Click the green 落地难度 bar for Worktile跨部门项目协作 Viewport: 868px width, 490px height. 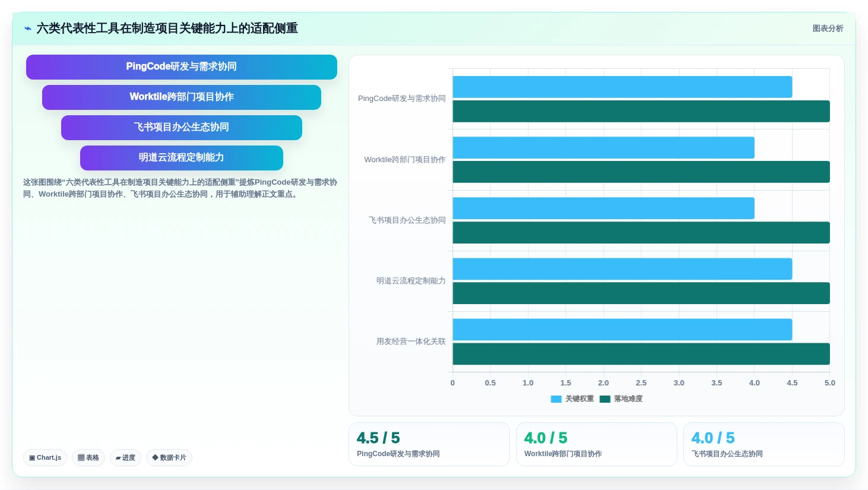(x=641, y=172)
